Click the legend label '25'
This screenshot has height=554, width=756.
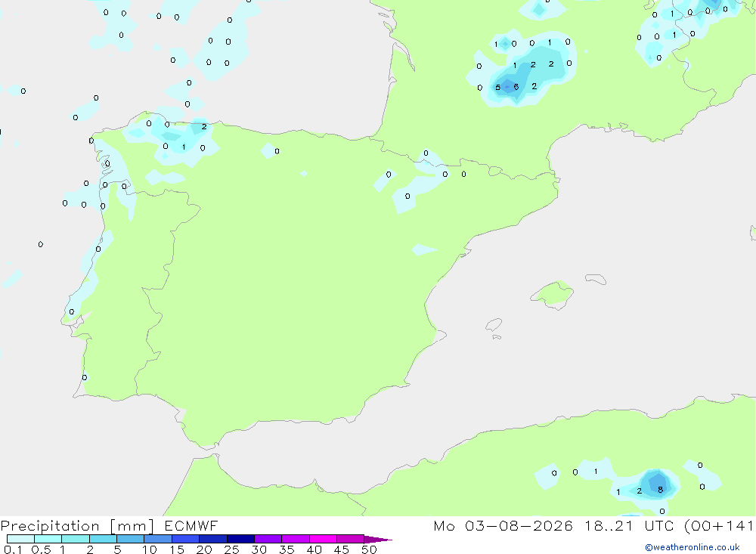click(x=232, y=549)
